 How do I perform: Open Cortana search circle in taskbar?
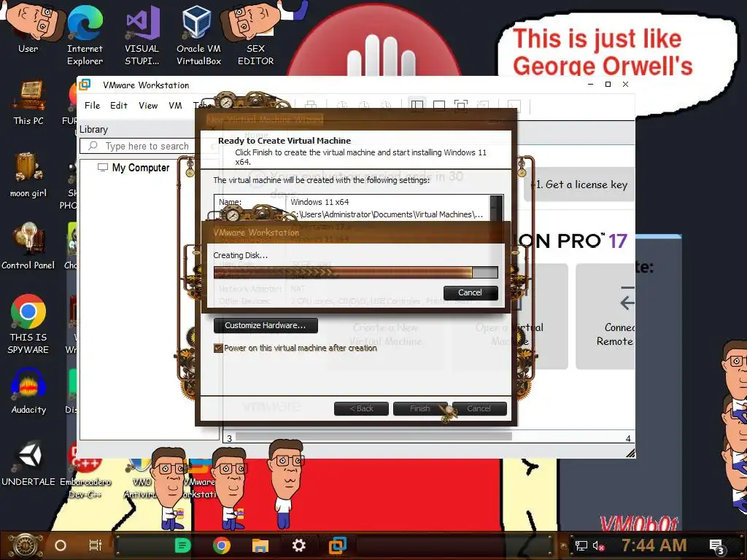61,545
